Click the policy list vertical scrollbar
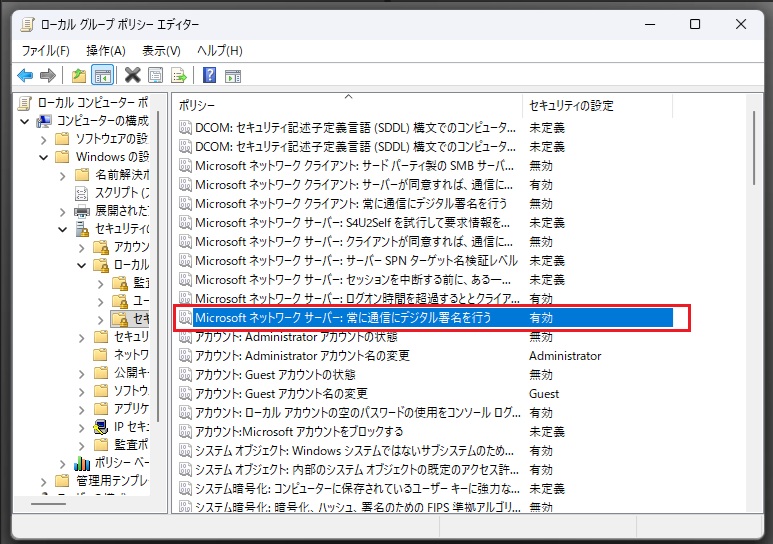Viewport: 773px width, 544px height. pyautogui.click(x=755, y=300)
